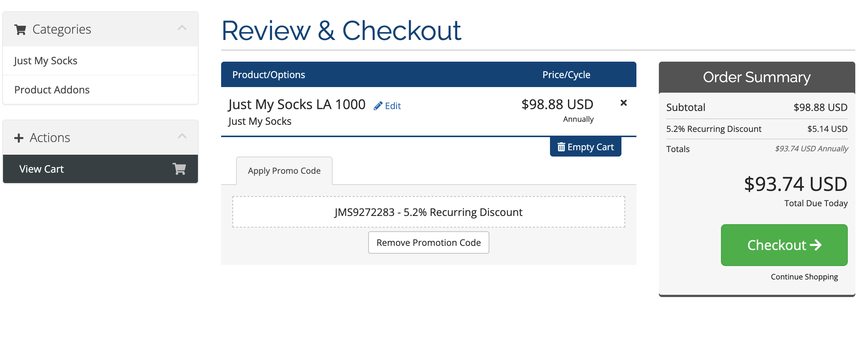Screen dimensions: 868x340
Task: Click the Categories panel title text
Action: coord(62,30)
